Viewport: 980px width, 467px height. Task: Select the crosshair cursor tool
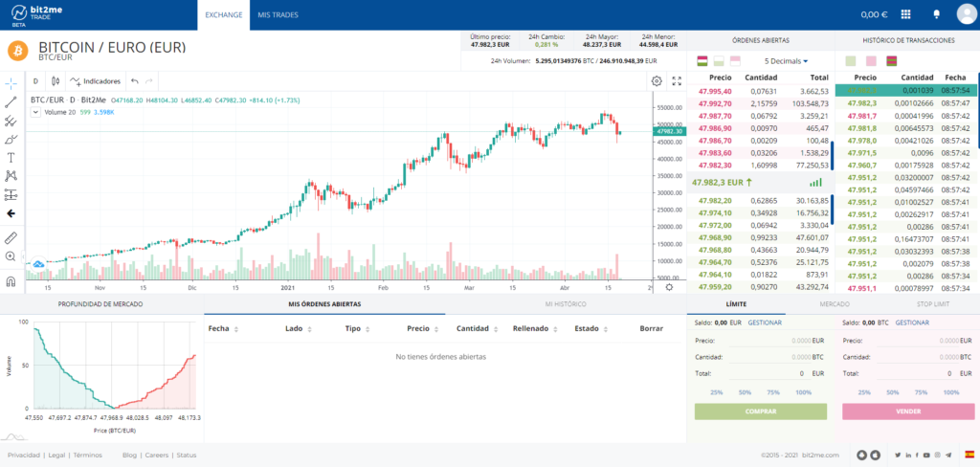click(11, 83)
